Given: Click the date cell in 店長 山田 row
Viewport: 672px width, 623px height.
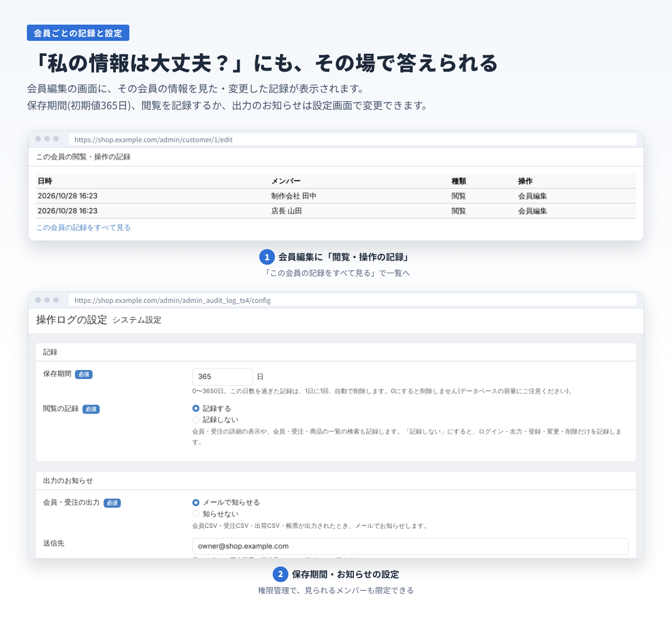Looking at the screenshot, I should coord(67,211).
